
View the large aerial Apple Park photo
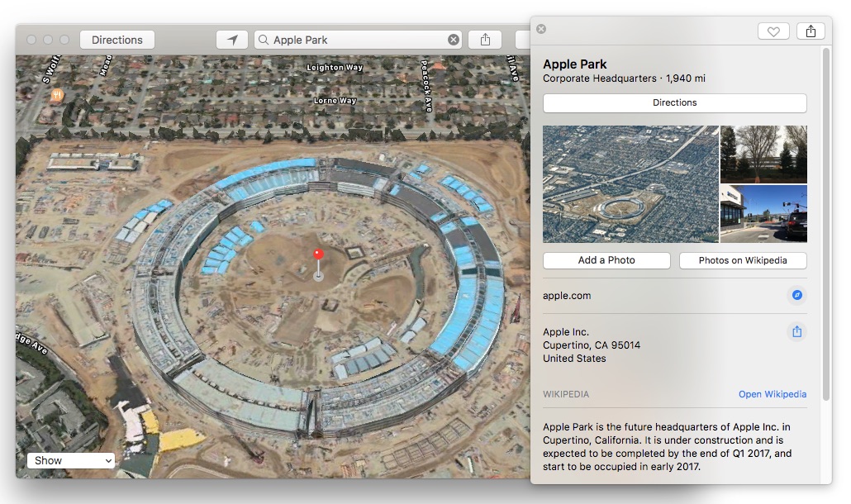(630, 184)
